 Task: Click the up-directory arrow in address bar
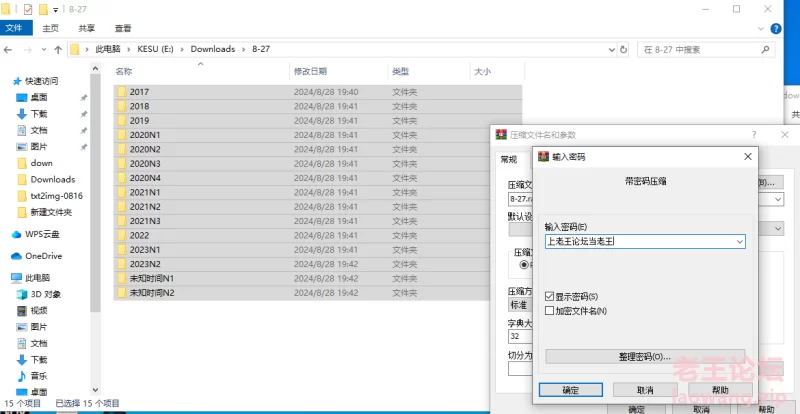point(56,49)
